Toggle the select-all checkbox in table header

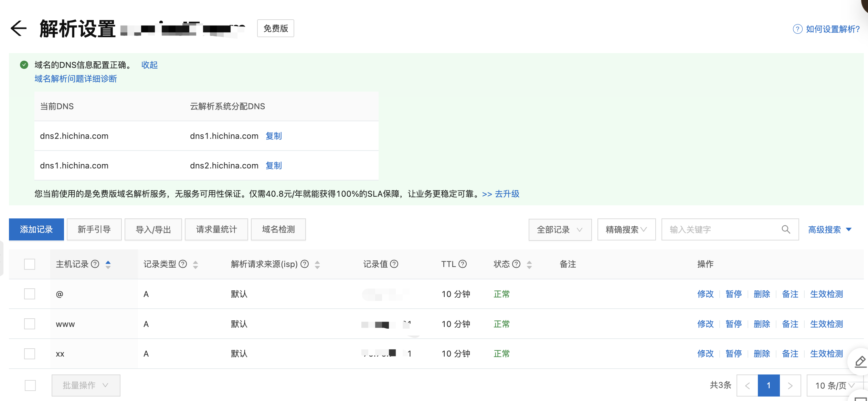tap(30, 264)
